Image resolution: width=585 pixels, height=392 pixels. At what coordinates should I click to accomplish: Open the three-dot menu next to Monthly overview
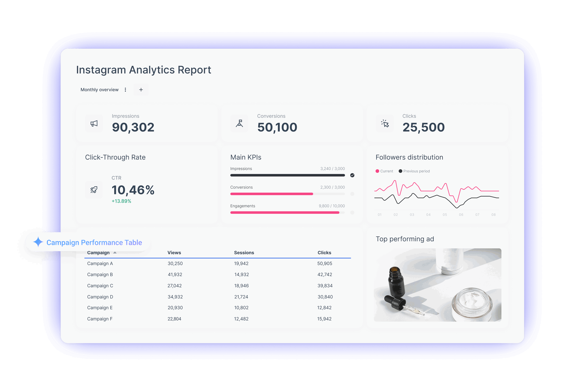tap(125, 89)
